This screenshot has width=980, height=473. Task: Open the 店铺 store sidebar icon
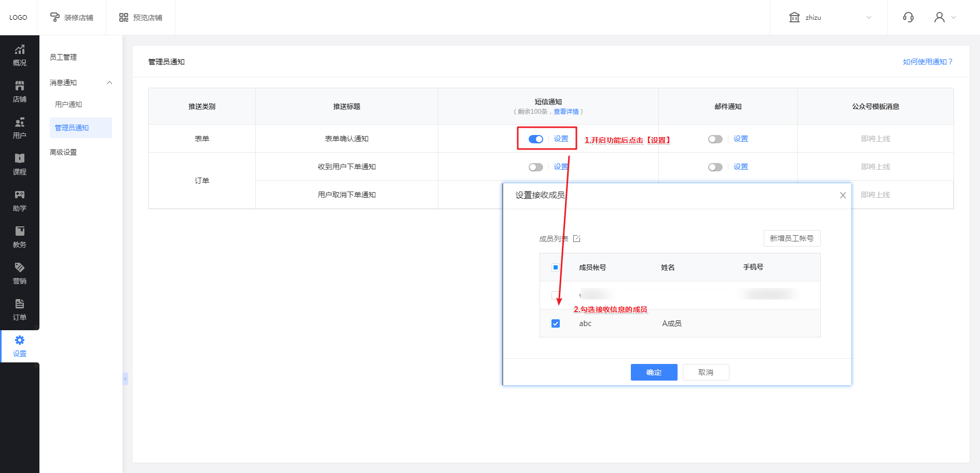(x=19, y=91)
